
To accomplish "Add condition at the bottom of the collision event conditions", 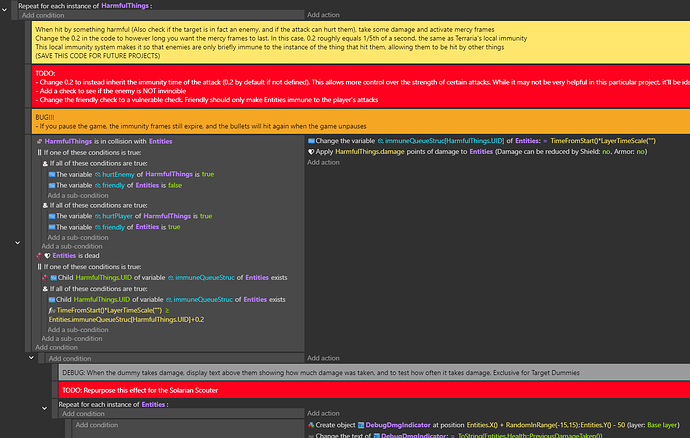I will tap(56, 347).
